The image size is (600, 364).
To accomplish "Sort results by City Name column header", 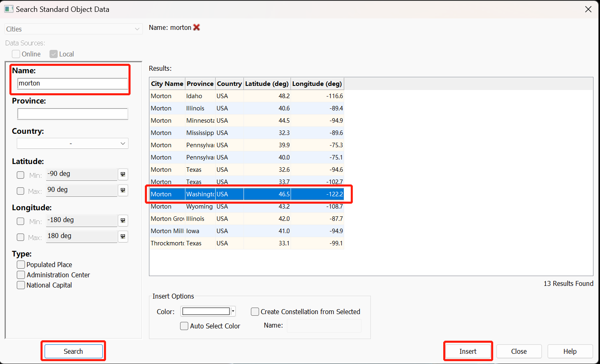I will coord(167,84).
